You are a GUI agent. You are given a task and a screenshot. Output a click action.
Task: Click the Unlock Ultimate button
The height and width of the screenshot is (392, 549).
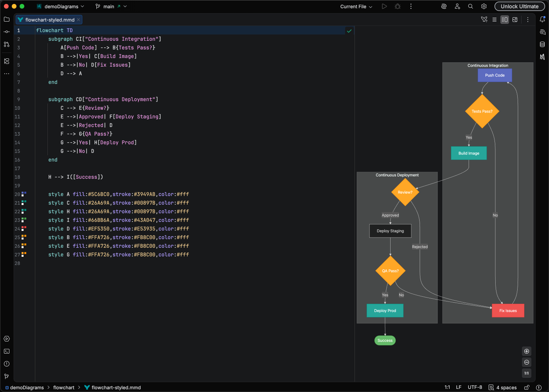coord(519,6)
